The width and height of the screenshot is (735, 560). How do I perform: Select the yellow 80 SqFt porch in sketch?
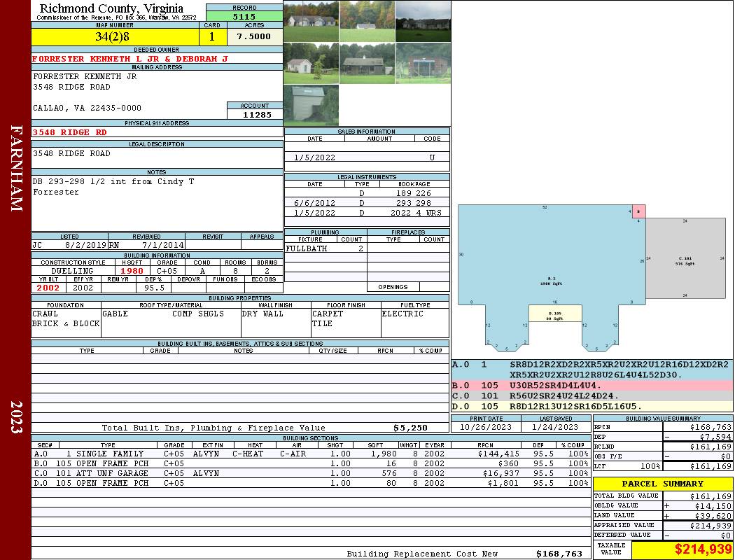point(555,314)
